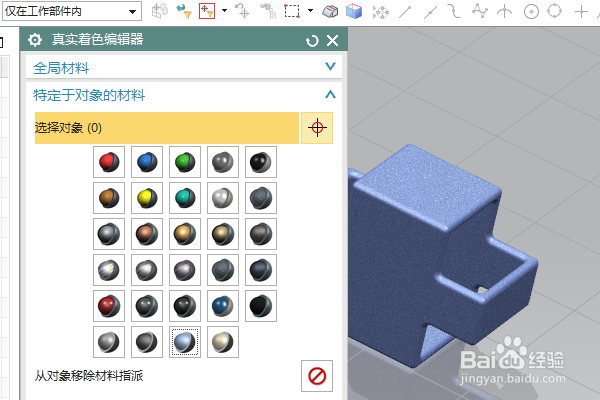600x400 pixels.
Task: Click the selection filter funnel icon
Action: point(184,11)
